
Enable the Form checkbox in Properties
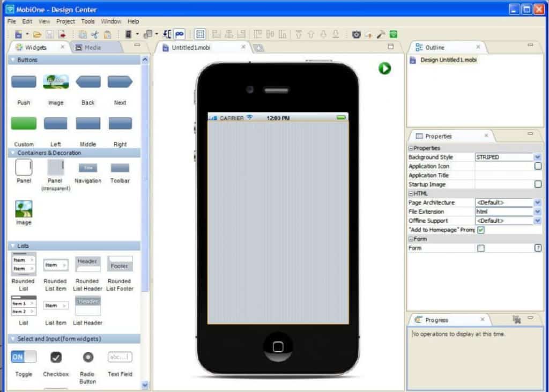481,248
